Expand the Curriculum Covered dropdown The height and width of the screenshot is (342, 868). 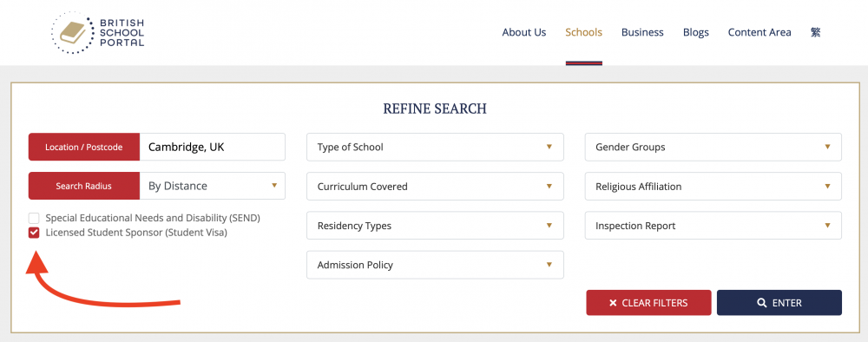[x=435, y=187]
